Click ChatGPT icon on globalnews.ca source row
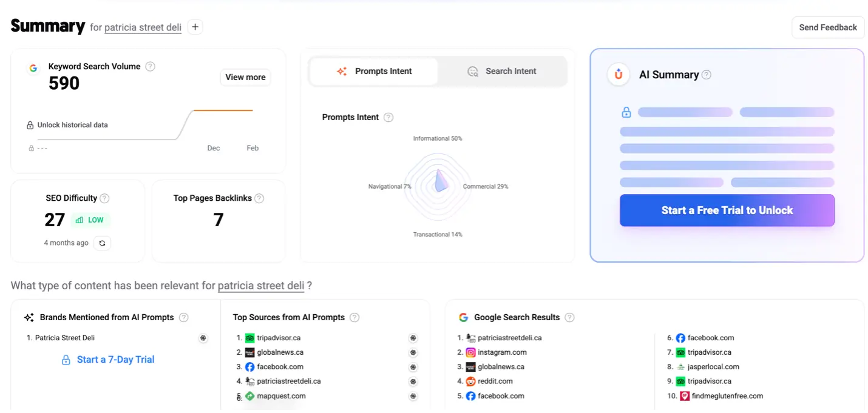This screenshot has height=413, width=868. 413,352
